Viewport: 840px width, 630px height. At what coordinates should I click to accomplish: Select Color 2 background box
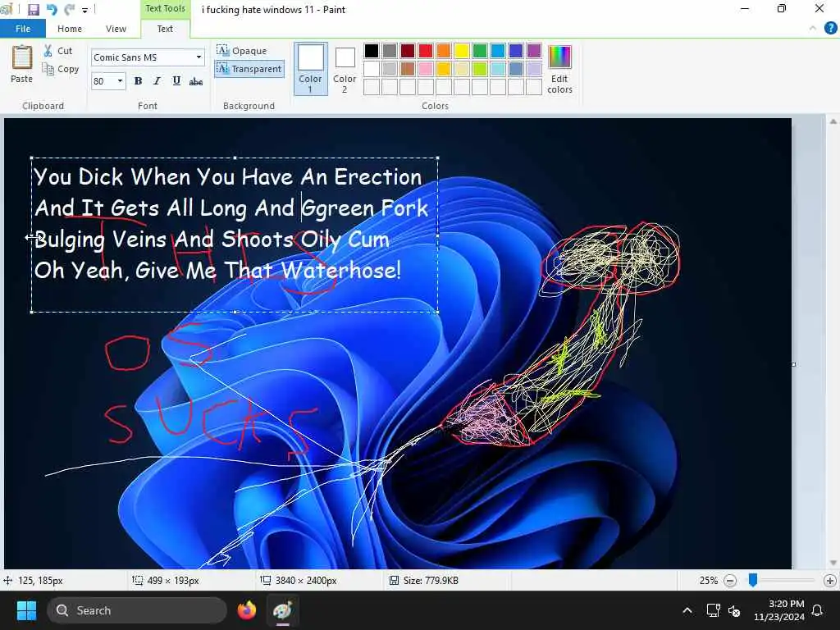point(345,70)
